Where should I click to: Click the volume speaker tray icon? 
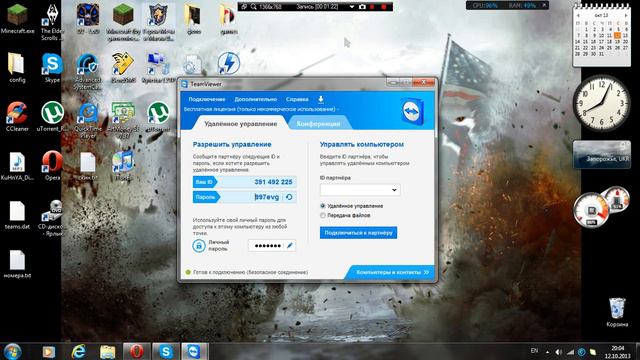click(558, 352)
